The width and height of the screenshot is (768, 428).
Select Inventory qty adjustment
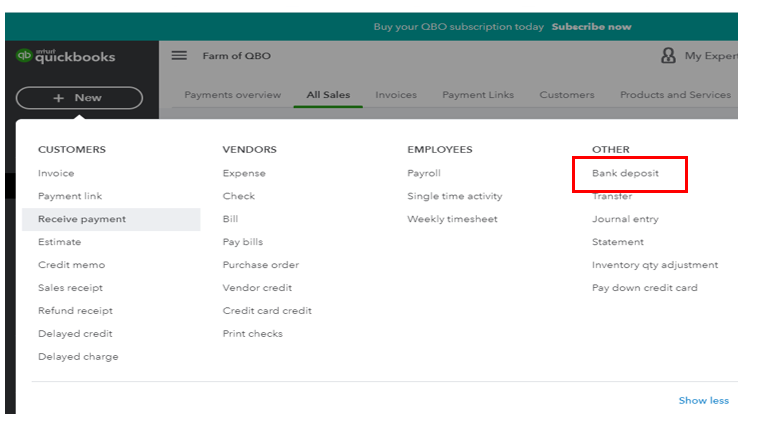pos(655,265)
